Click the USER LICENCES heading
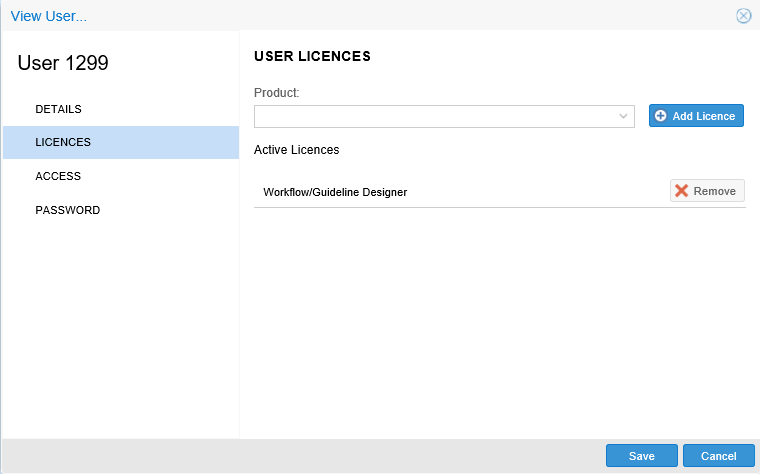This screenshot has width=760, height=474. tap(312, 56)
